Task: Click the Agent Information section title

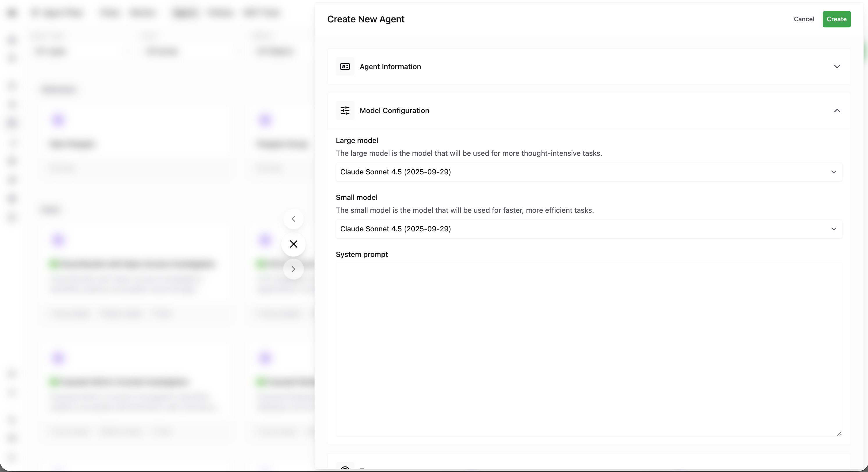Action: [x=390, y=67]
